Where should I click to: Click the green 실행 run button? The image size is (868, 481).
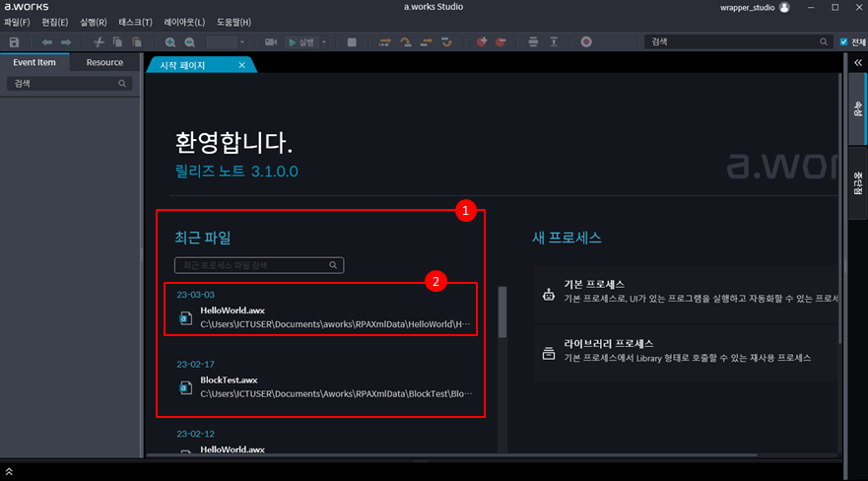pos(301,42)
